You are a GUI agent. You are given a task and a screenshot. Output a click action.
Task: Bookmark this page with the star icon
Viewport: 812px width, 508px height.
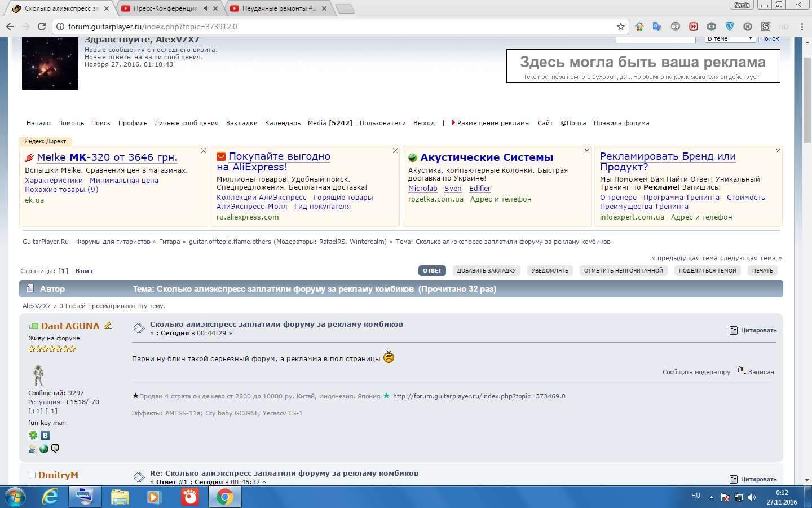click(621, 27)
